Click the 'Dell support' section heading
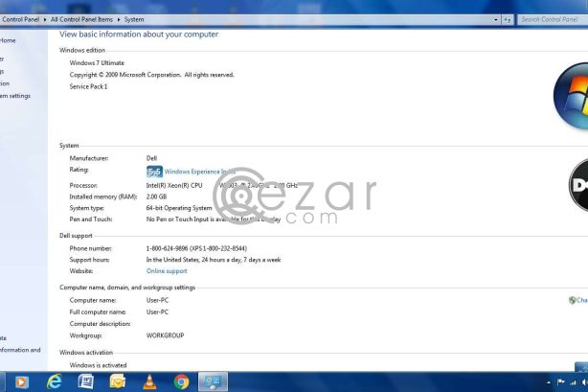The width and height of the screenshot is (588, 392). coord(76,236)
